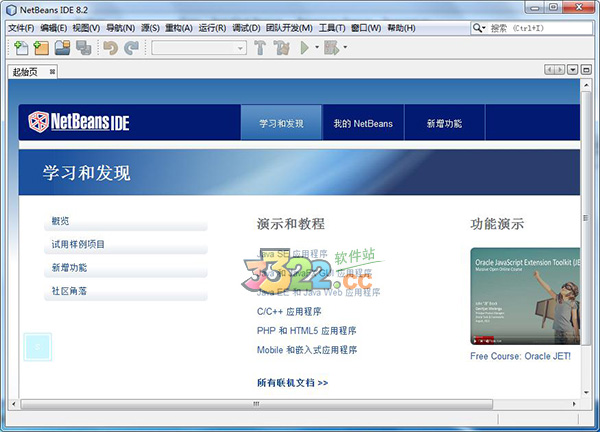The height and width of the screenshot is (432, 600).
Task: Switch to the 学习和发现 tab
Action: 281,123
